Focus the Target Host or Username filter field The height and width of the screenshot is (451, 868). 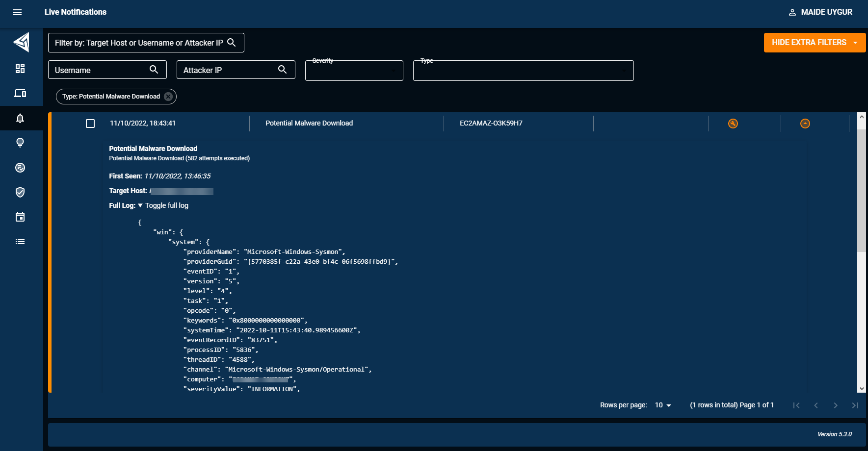coord(146,43)
